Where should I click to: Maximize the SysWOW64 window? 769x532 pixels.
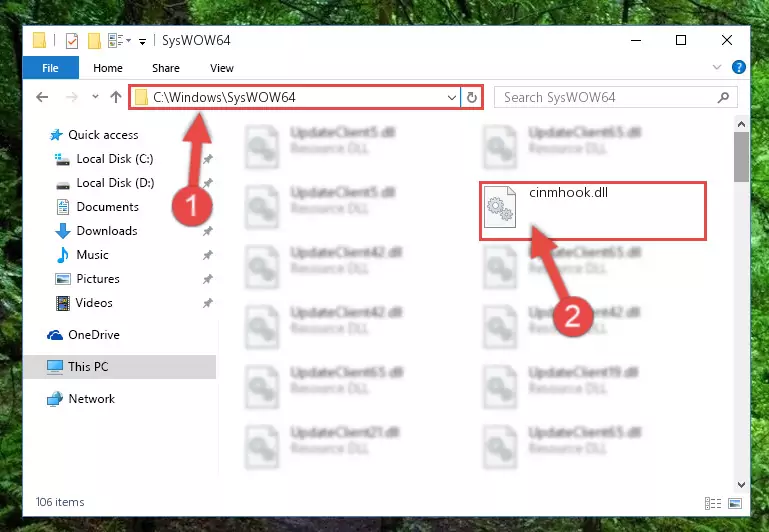(x=681, y=40)
